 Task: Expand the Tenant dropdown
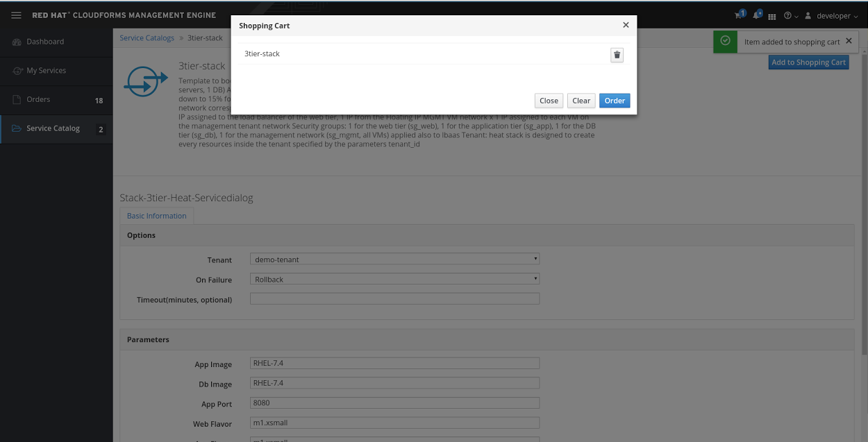[x=394, y=259]
